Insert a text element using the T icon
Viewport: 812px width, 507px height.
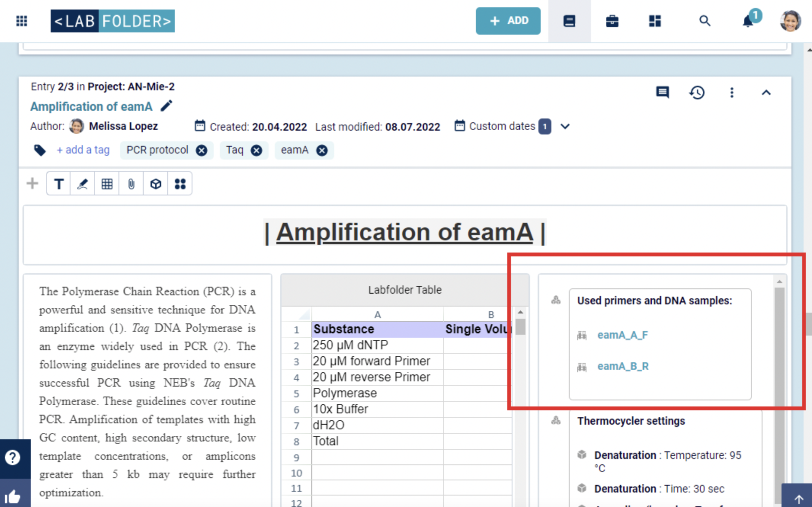pos(58,183)
